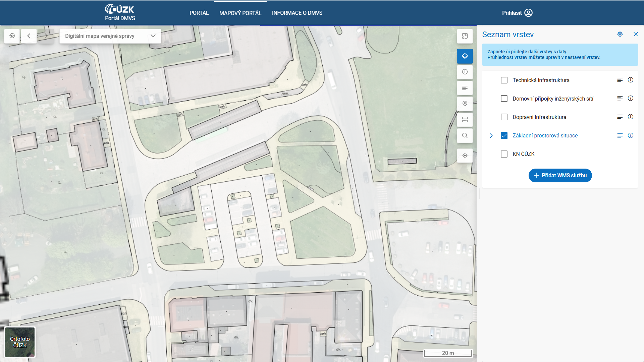Screen dimensions: 644x362
Task: Show info for Technická infrastruktura layer
Action: click(x=630, y=80)
